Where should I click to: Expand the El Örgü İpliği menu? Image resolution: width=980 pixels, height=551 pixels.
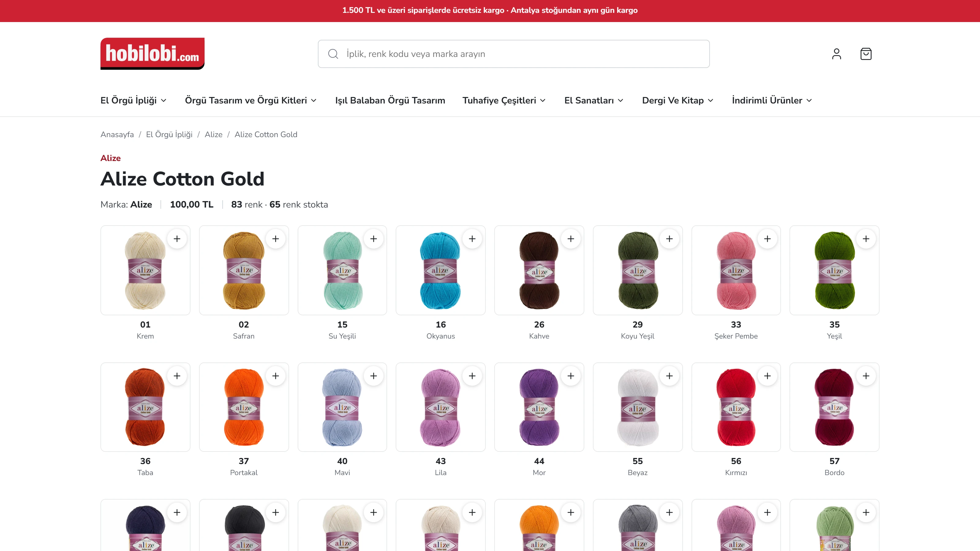[134, 100]
